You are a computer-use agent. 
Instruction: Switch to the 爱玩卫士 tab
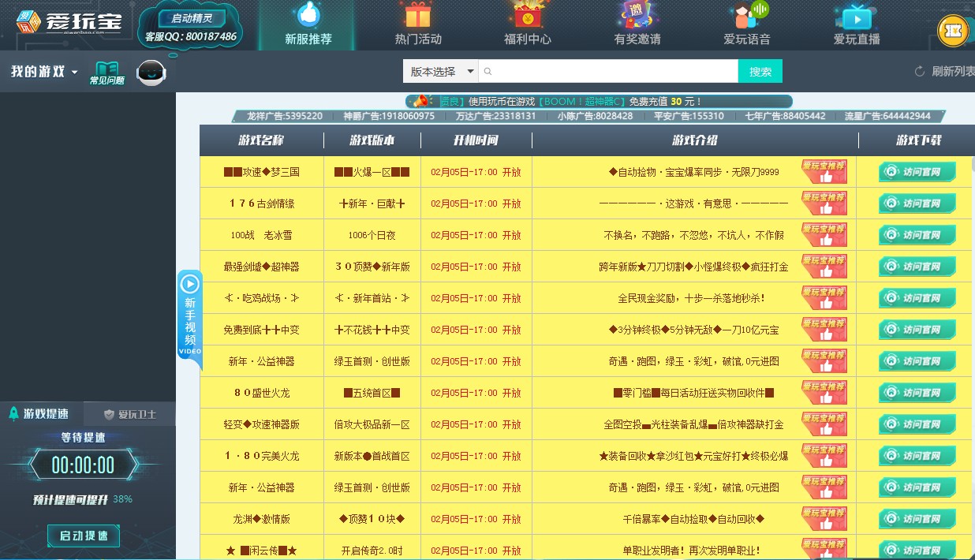130,412
